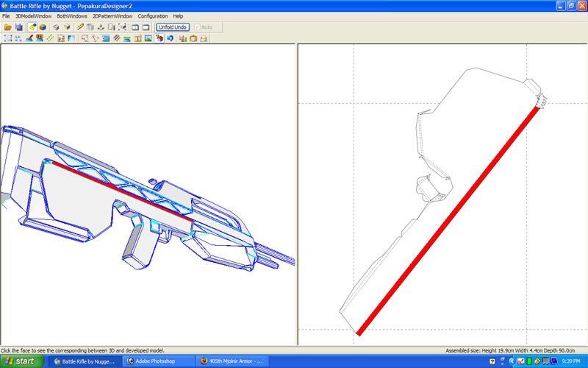This screenshot has width=588, height=368.
Task: Click the picture insert toolbar icon
Action: pos(148,38)
